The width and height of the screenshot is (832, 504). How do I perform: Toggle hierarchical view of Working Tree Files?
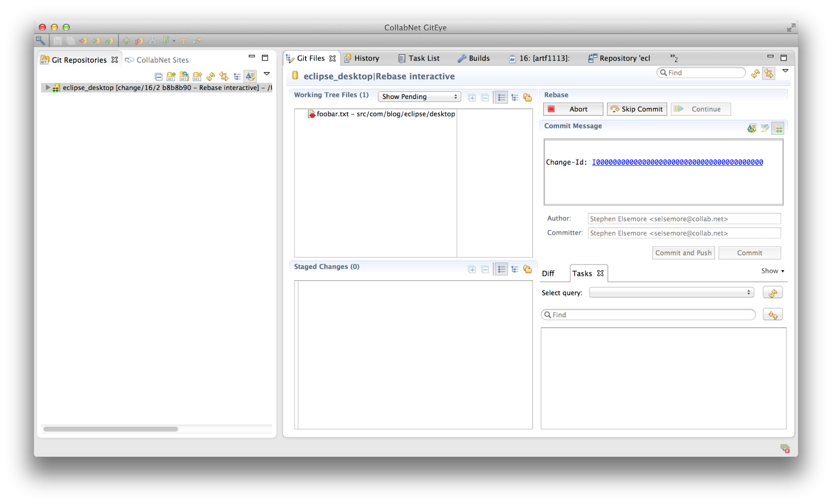coord(515,96)
